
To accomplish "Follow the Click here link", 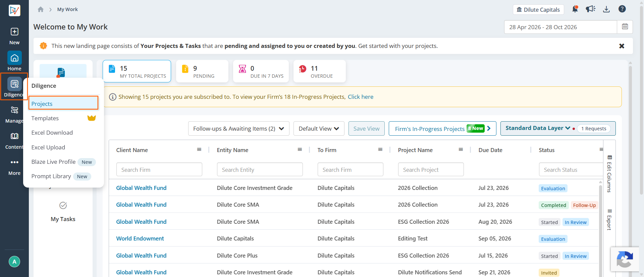I will pyautogui.click(x=361, y=97).
